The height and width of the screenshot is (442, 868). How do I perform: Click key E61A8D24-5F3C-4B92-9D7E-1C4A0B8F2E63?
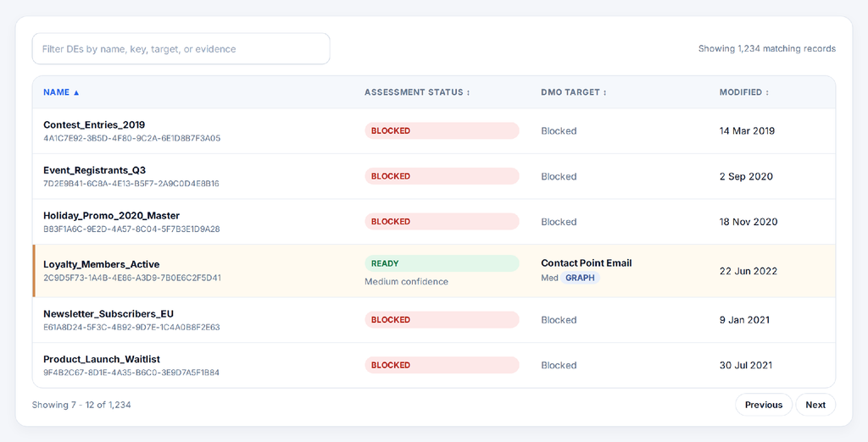tap(131, 328)
